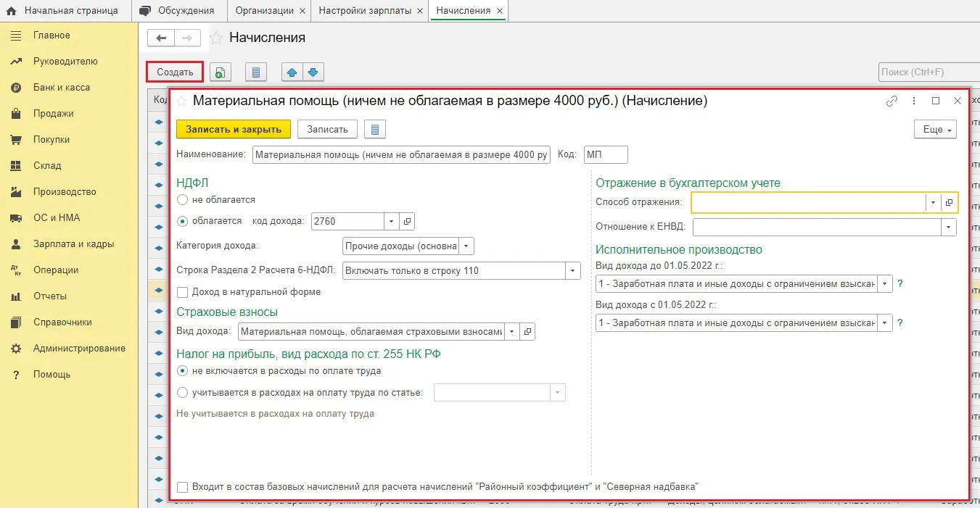Click the star favorite icon in dialog title

[x=182, y=101]
